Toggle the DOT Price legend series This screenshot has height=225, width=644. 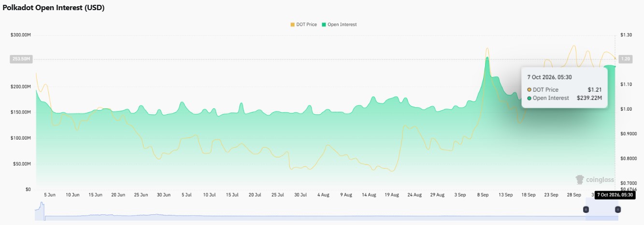click(303, 24)
